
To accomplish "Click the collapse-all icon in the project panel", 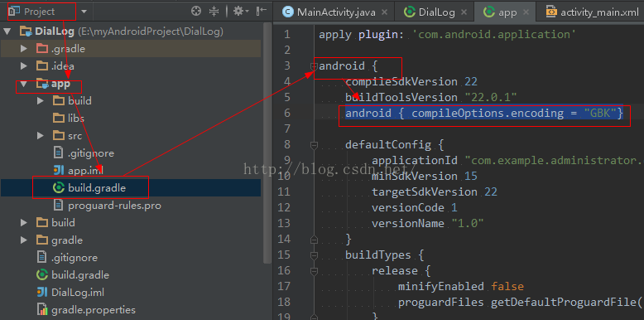I will click(214, 11).
